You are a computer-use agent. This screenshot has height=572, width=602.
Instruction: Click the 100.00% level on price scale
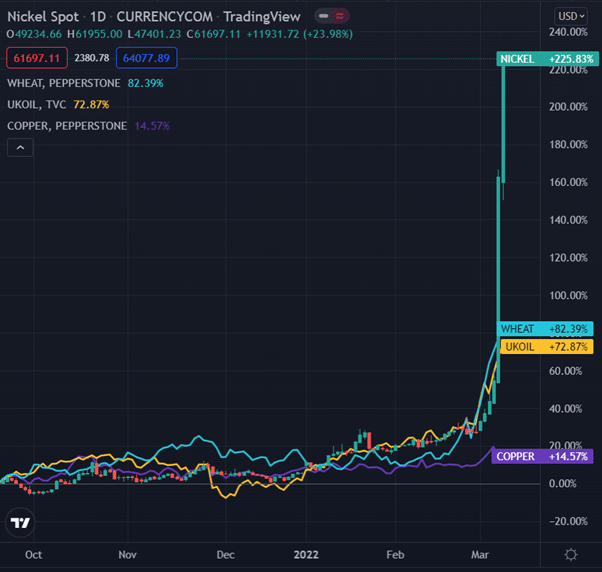click(568, 296)
